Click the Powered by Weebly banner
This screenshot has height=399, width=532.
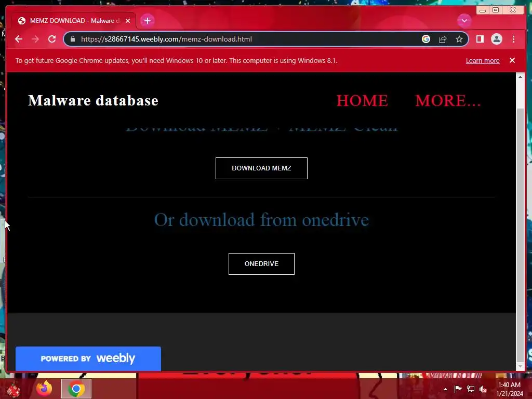(88, 358)
